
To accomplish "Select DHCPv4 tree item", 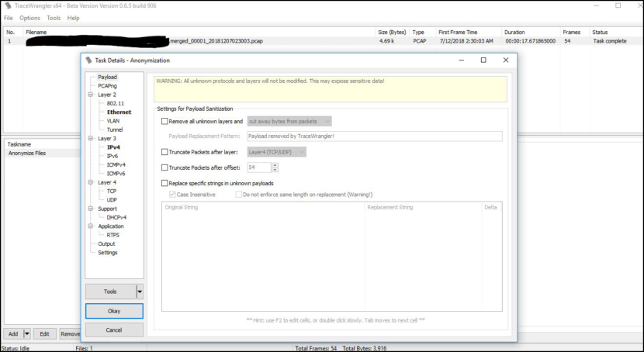I will pos(116,217).
